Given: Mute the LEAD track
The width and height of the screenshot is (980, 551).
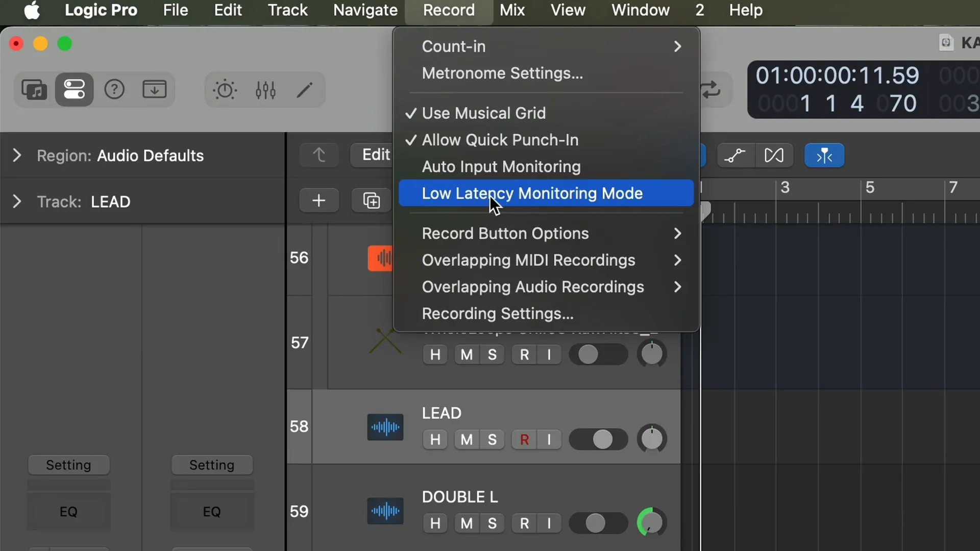Looking at the screenshot, I should (x=466, y=439).
